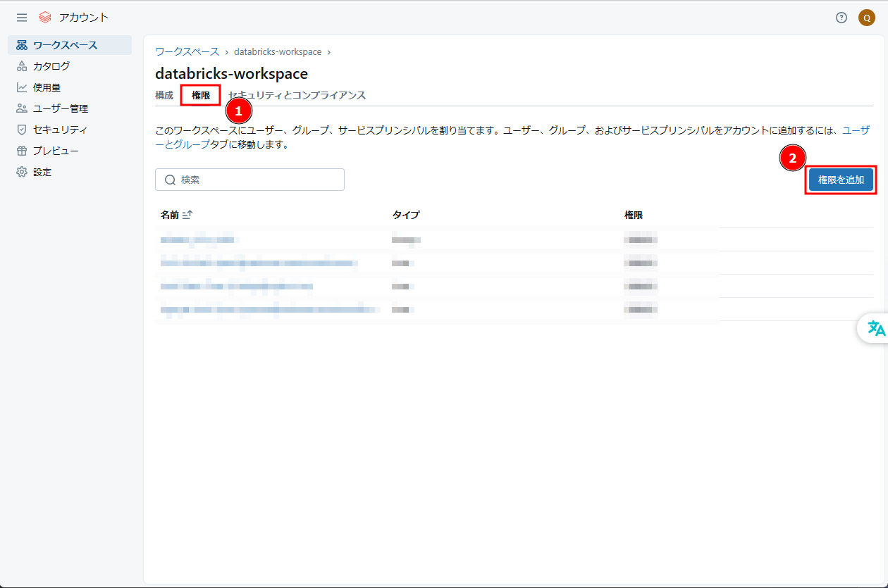
Task: Click the search magnifier icon
Action: [x=170, y=180]
